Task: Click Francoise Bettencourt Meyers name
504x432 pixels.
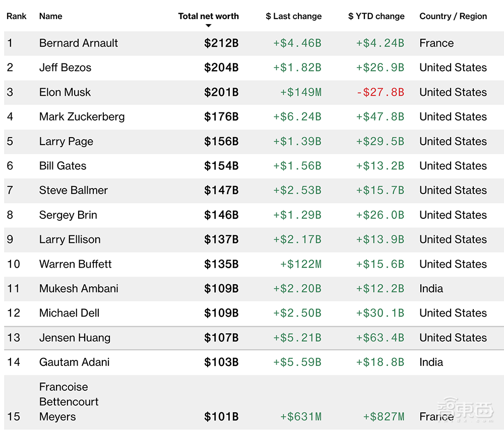Action: point(69,402)
